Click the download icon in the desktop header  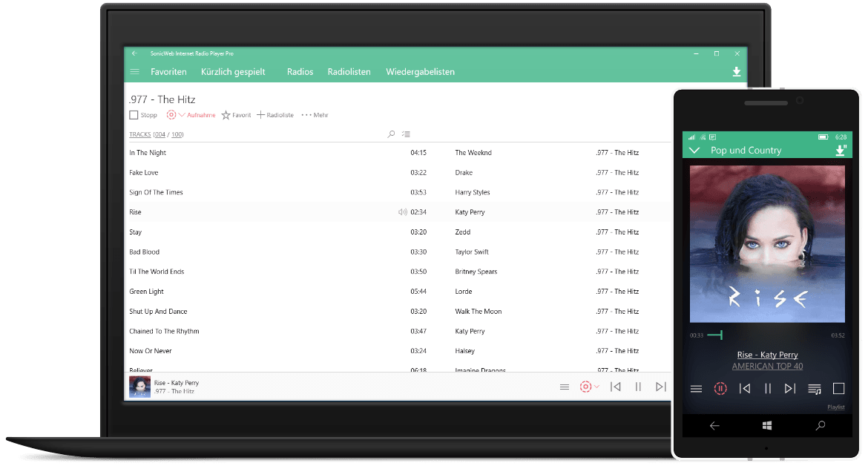[x=736, y=72]
